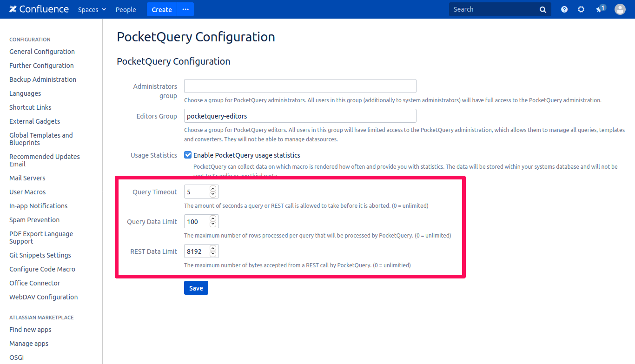
Task: Go to Manage apps in sidebar
Action: click(x=29, y=344)
